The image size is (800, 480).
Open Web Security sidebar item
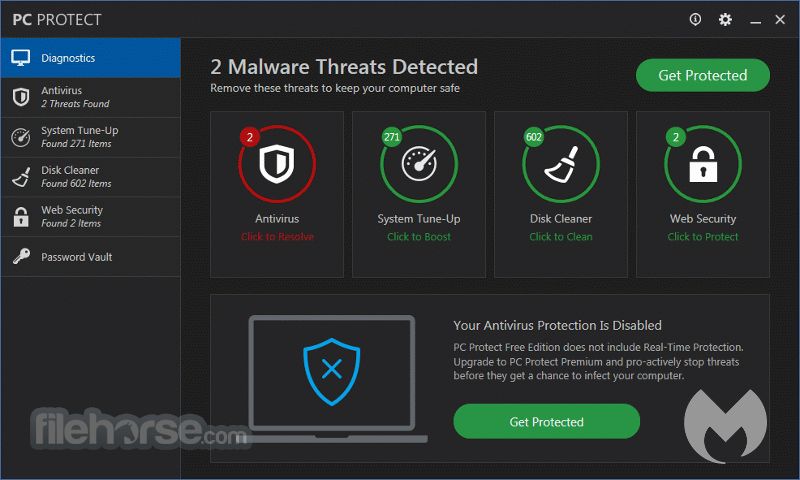coord(90,217)
